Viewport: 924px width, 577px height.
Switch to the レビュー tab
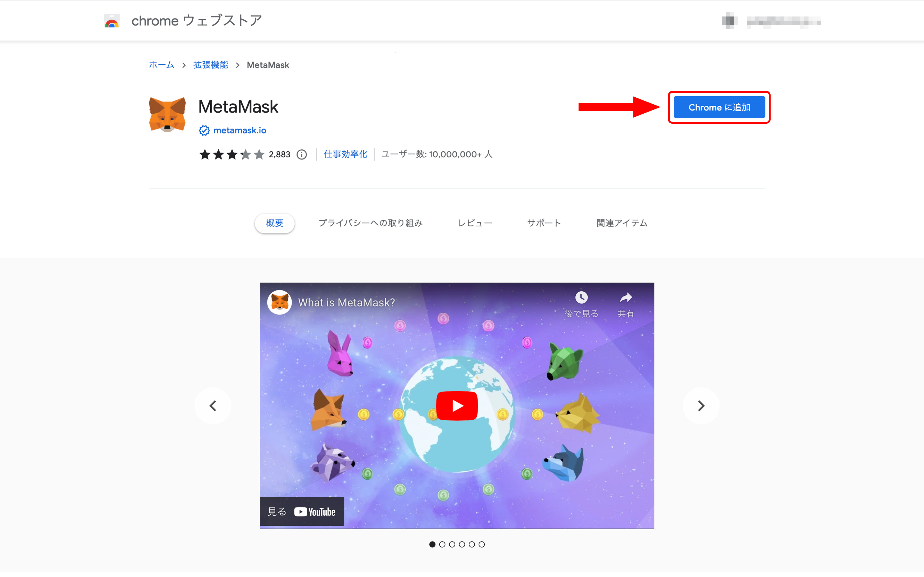click(475, 223)
